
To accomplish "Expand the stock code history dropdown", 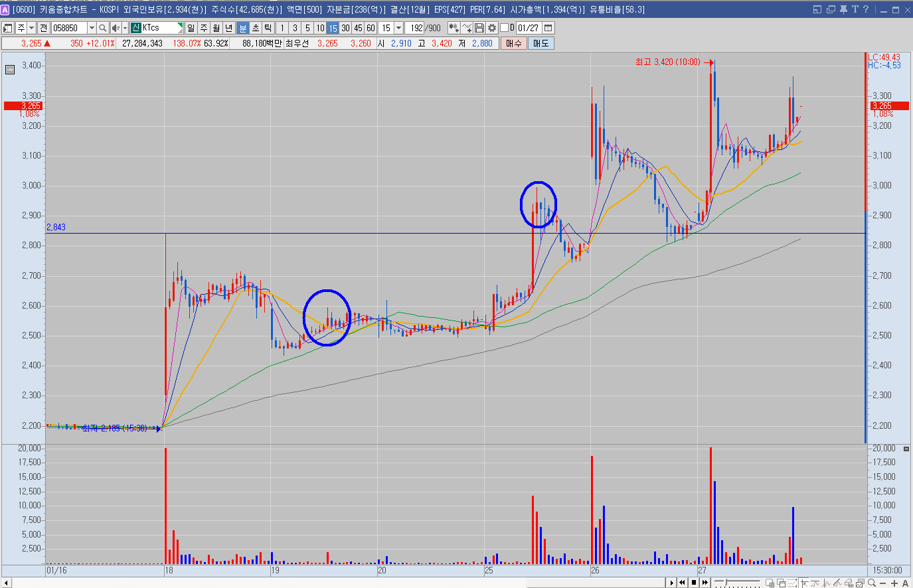I will [92, 28].
